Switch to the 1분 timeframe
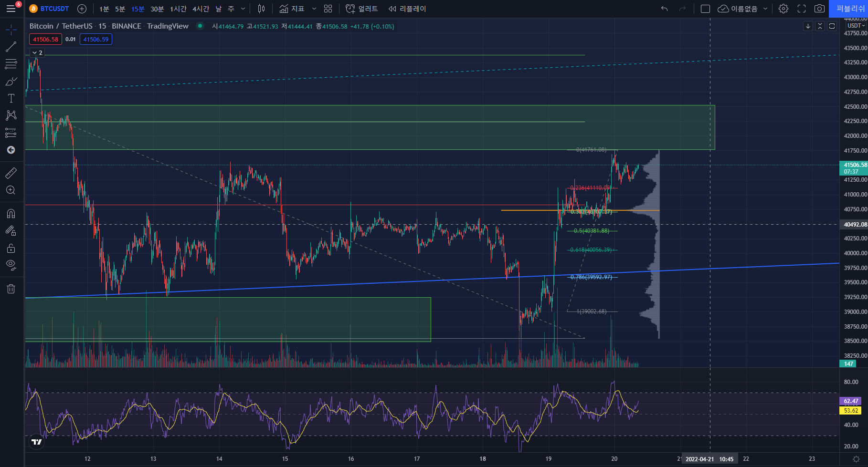The image size is (868, 467). click(x=104, y=9)
